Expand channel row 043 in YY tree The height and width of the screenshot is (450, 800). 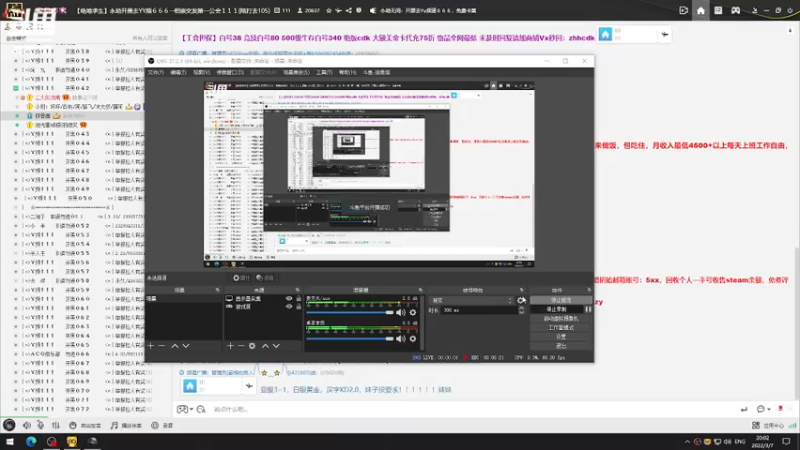[x=16, y=134]
